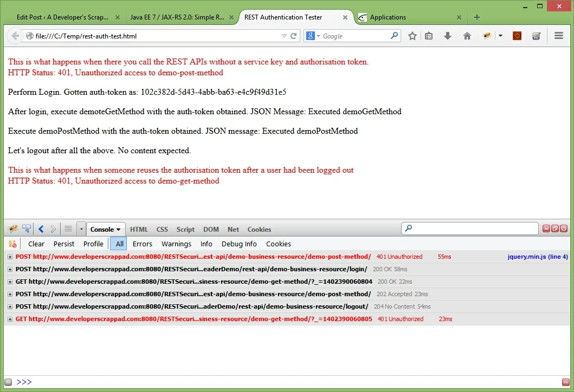Click the address bar file URL
The height and width of the screenshot is (392, 574).
[86, 36]
